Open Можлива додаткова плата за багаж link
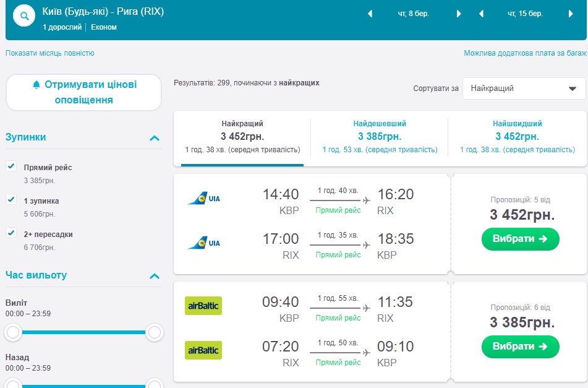 pyautogui.click(x=525, y=53)
